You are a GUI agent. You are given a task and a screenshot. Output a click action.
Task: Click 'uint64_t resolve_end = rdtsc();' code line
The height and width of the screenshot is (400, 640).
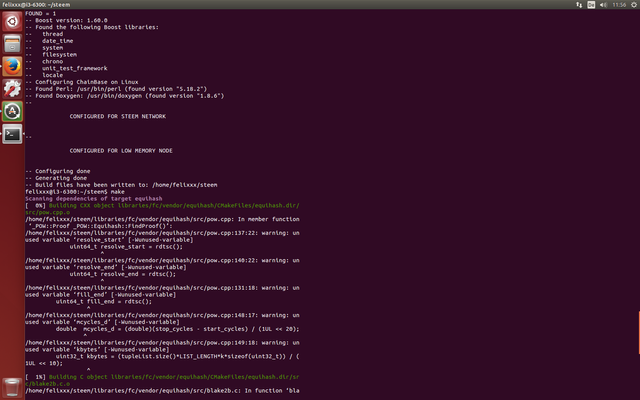point(122,274)
